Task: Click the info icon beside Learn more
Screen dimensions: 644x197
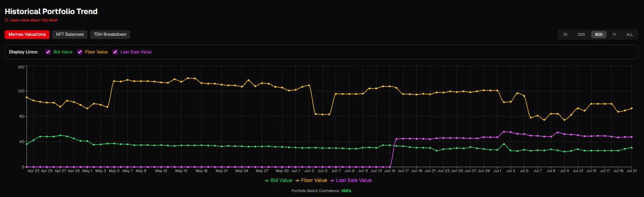Action: pos(6,20)
